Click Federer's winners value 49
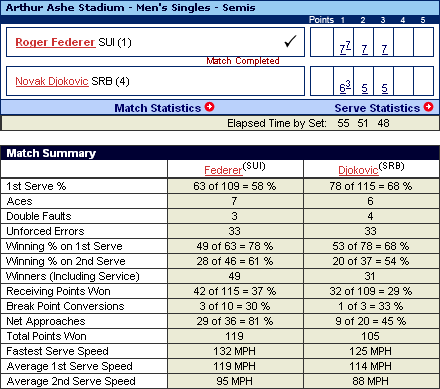The width and height of the screenshot is (440, 389). [235, 276]
